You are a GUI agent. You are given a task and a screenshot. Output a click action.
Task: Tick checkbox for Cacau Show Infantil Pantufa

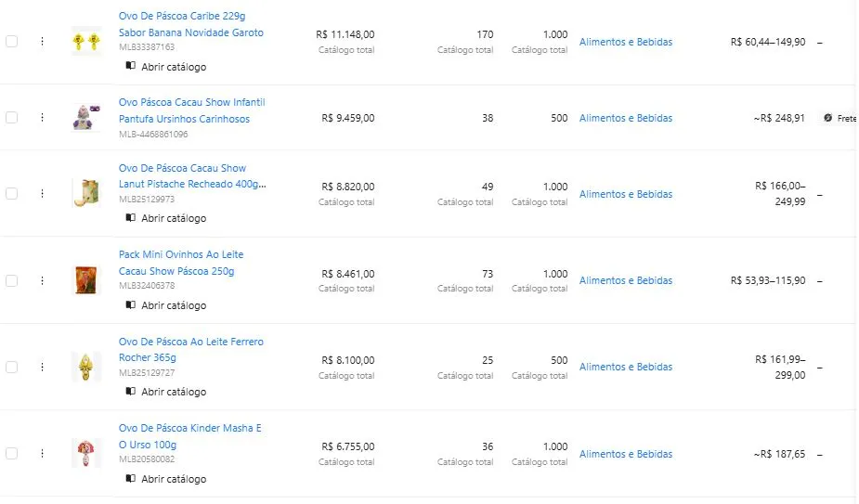click(11, 118)
